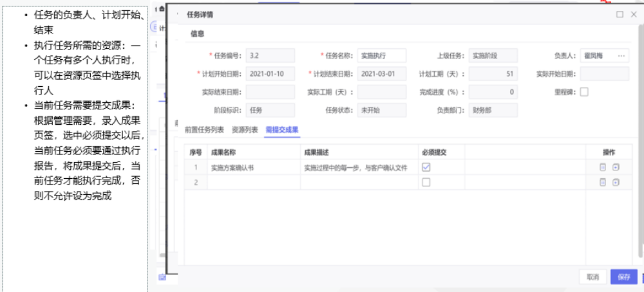Screen dimensions: 644x292
Task: Click the 序号 column header
Action: (x=196, y=152)
